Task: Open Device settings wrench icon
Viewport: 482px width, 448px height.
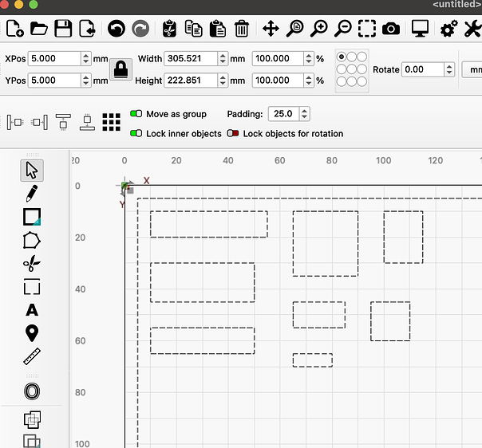Action: [x=472, y=29]
